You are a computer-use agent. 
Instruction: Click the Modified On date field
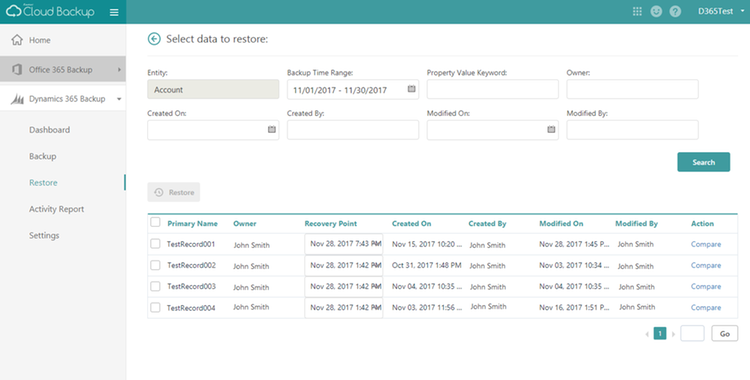pyautogui.click(x=493, y=130)
